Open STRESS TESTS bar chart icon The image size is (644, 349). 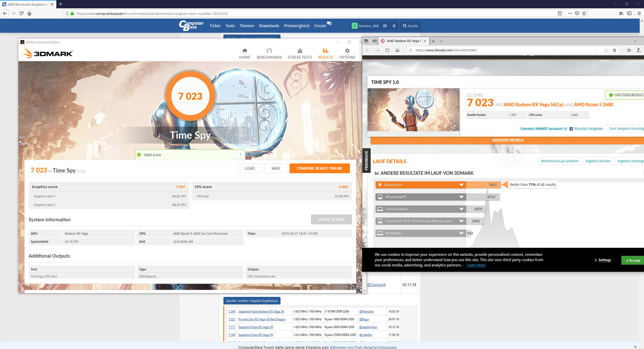(x=300, y=51)
